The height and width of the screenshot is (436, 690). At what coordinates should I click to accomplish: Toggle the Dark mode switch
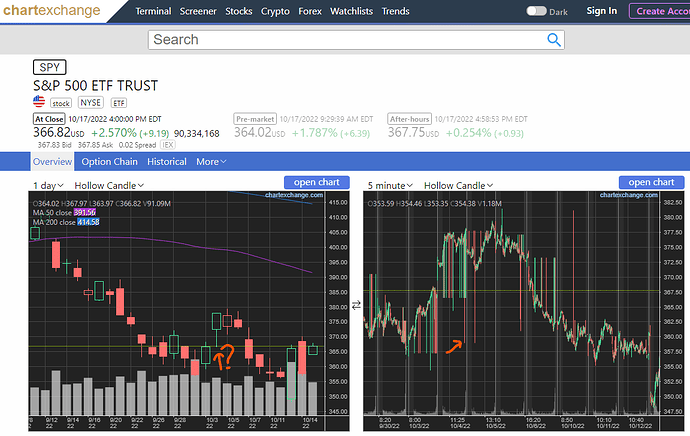click(536, 11)
